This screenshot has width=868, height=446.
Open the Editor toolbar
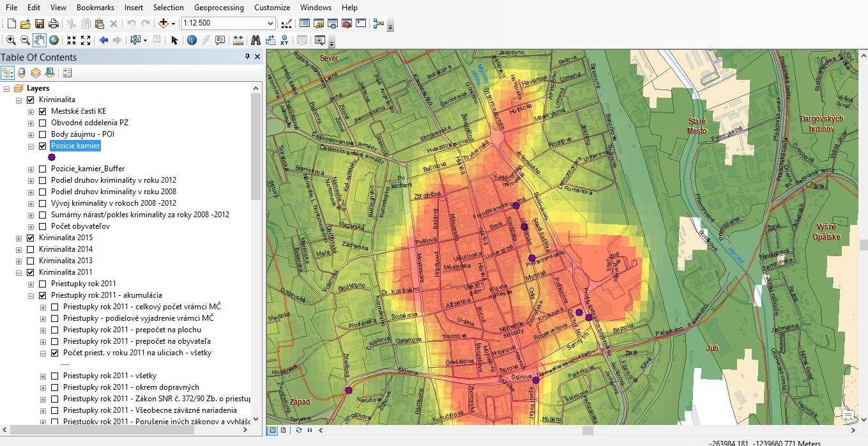click(286, 24)
